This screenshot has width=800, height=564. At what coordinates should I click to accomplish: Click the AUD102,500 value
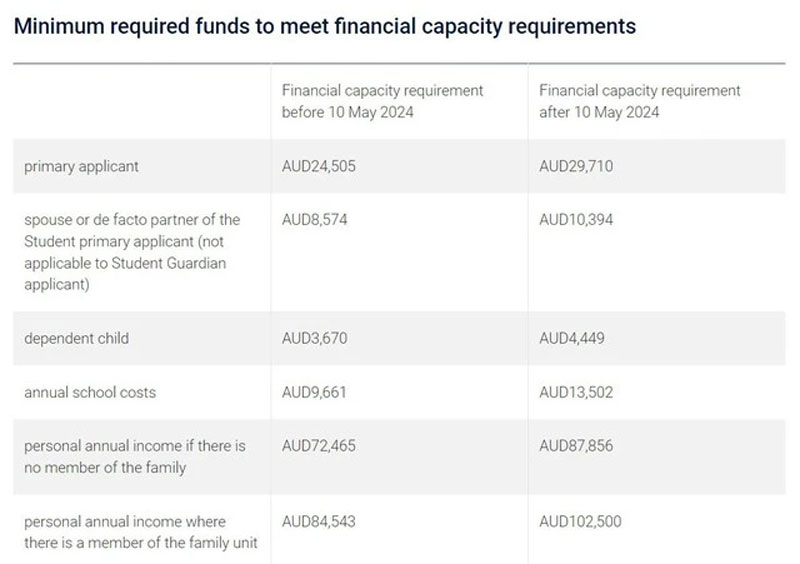pos(580,521)
